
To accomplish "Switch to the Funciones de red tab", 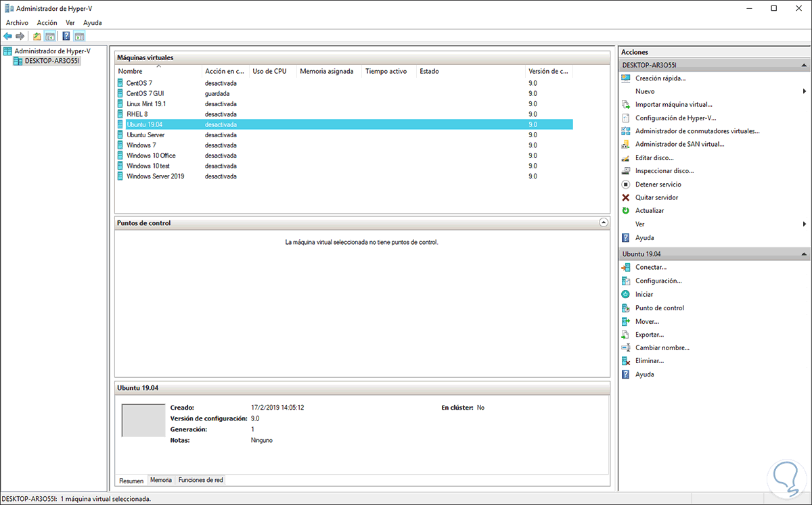I will coord(200,480).
